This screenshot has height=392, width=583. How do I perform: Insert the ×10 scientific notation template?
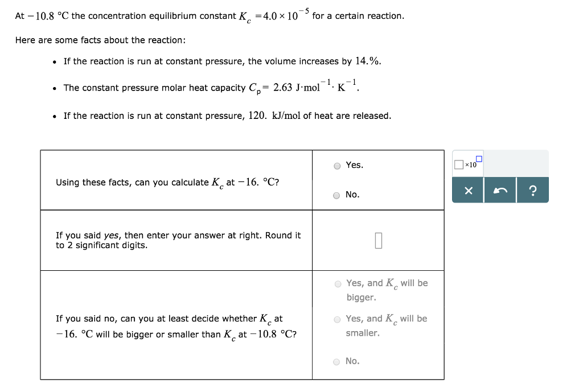click(469, 164)
